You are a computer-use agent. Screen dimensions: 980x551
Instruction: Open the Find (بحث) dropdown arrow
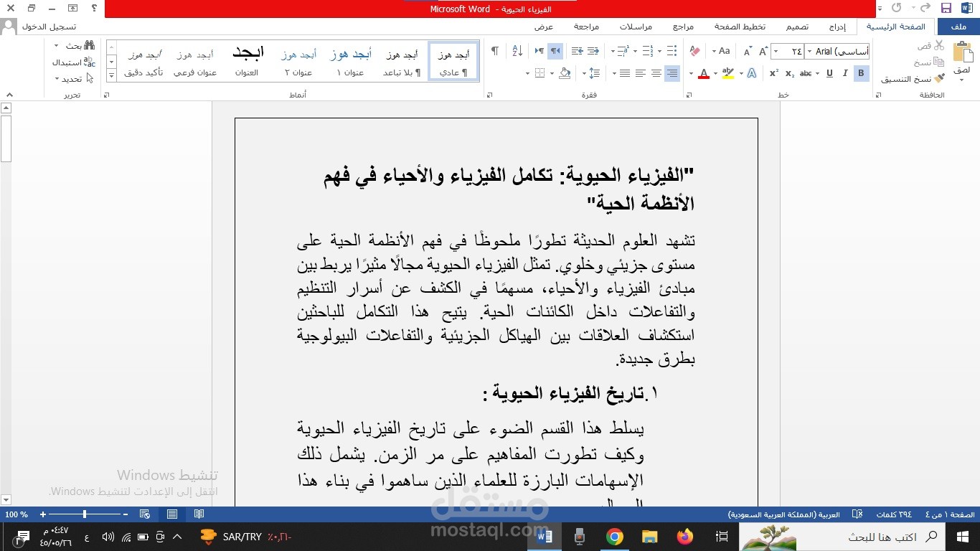point(57,46)
